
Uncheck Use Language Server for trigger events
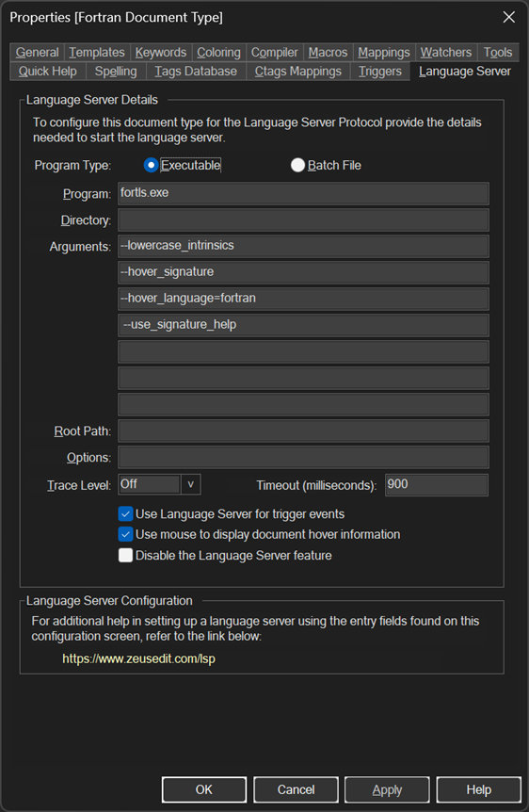coord(125,513)
